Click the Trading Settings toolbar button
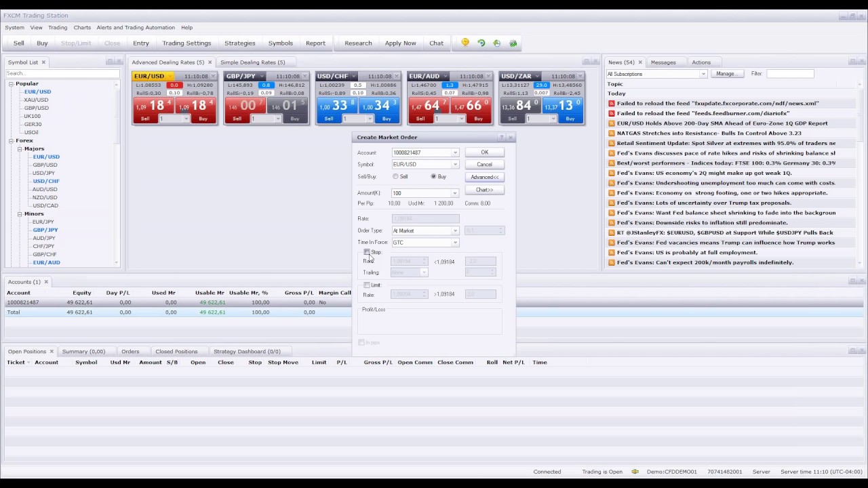Image resolution: width=868 pixels, height=488 pixels. pyautogui.click(x=186, y=43)
